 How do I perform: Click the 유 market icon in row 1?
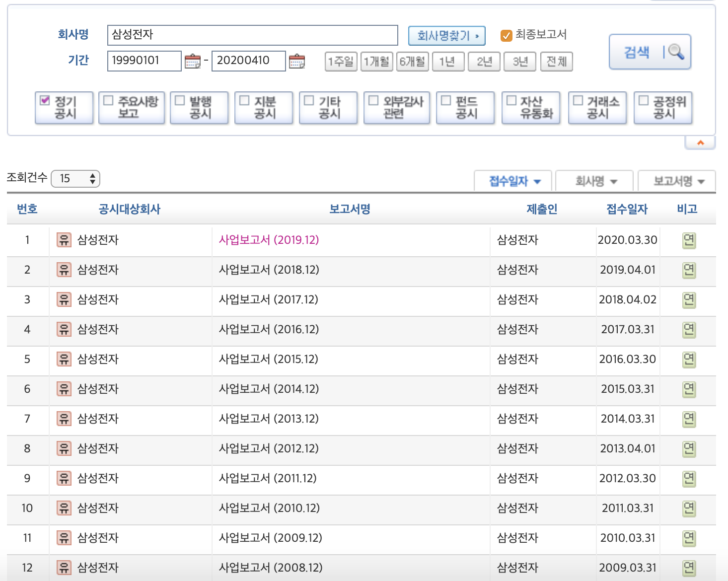(64, 240)
